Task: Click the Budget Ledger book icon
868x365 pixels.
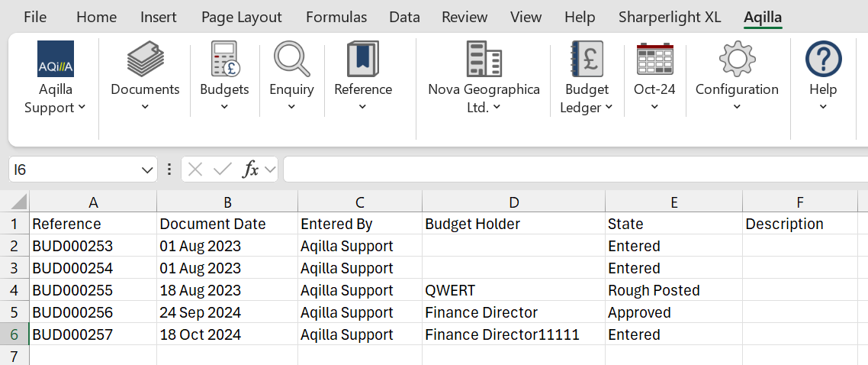Action: pyautogui.click(x=587, y=60)
